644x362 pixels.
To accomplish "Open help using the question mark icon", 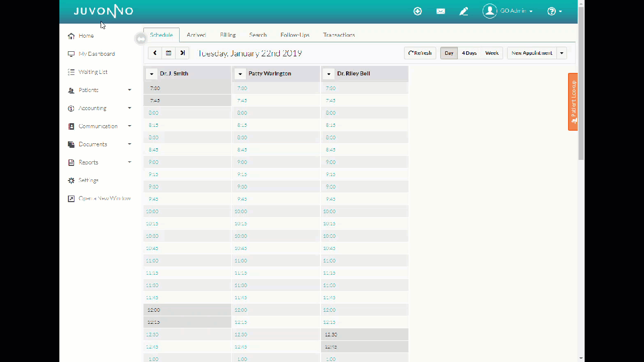I will (551, 11).
